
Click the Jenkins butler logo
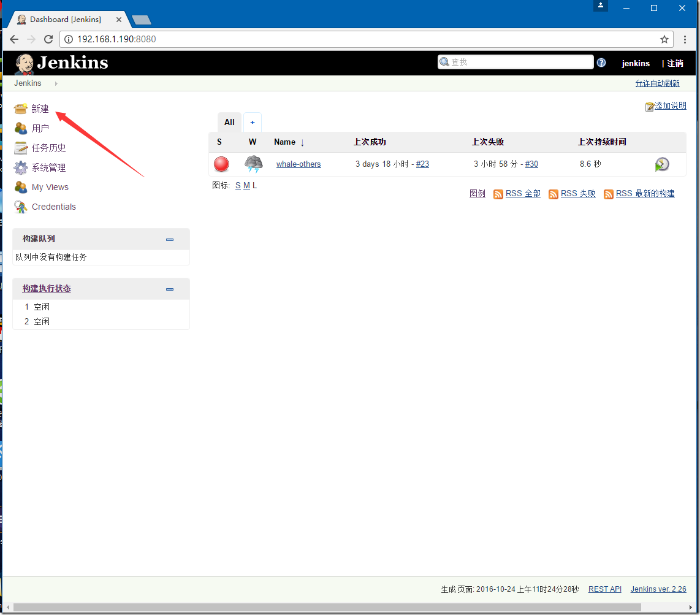pos(24,64)
